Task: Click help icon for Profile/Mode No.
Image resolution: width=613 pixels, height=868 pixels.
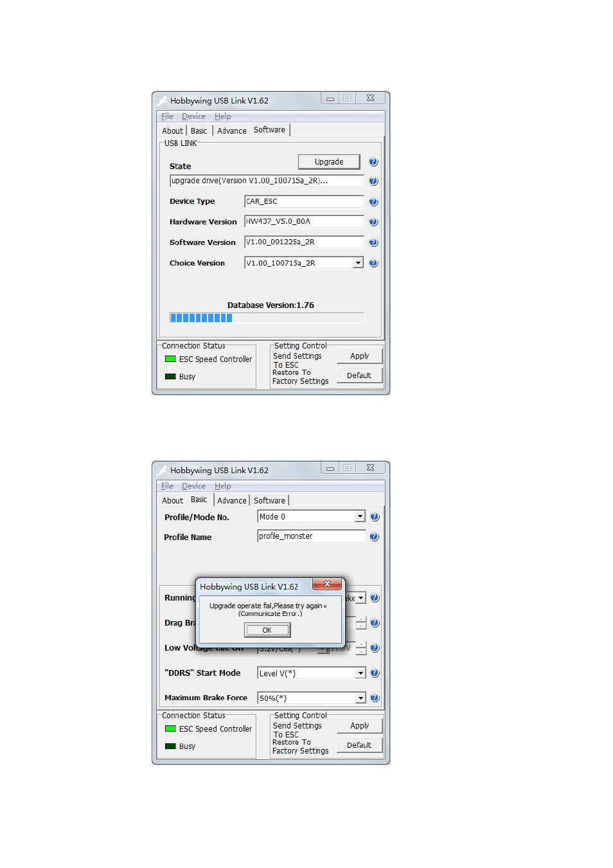Action: (375, 517)
